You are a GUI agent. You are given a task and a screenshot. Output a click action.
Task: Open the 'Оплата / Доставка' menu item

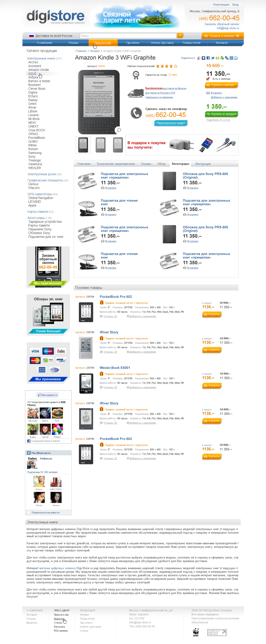point(162,43)
